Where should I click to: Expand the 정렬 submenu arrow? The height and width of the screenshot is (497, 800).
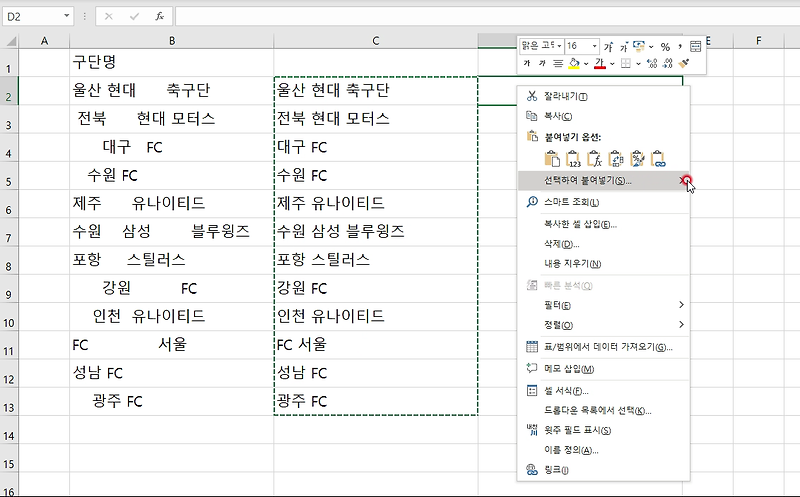point(682,325)
